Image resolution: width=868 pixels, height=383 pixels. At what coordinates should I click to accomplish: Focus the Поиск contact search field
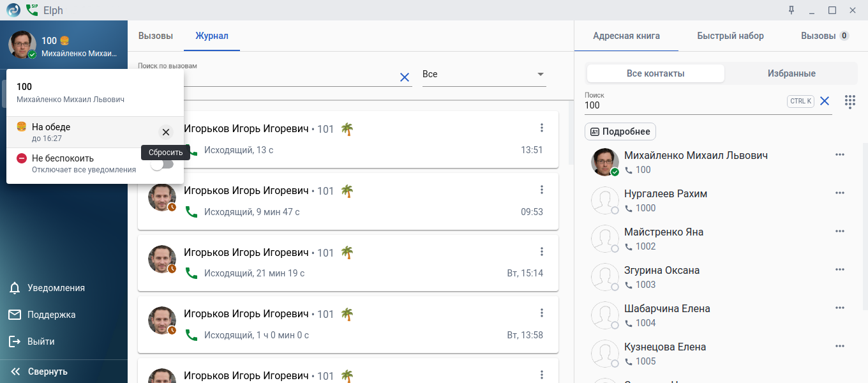point(683,105)
